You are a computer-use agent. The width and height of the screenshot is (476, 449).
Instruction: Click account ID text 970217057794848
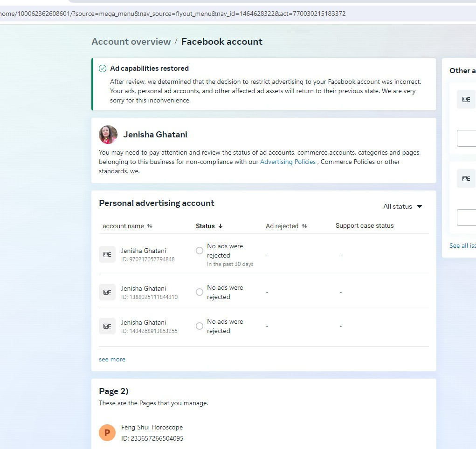point(148,259)
